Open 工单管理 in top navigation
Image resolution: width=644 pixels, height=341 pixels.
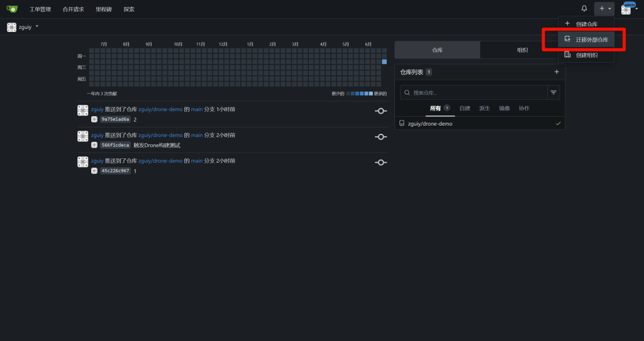40,9
